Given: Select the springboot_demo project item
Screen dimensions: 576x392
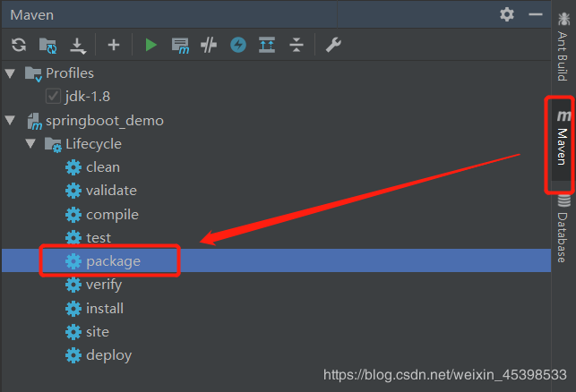Looking at the screenshot, I should [95, 121].
